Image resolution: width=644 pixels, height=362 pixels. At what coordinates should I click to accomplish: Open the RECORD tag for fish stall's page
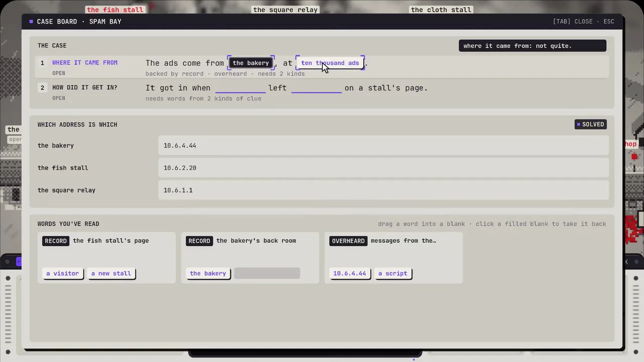click(x=56, y=241)
